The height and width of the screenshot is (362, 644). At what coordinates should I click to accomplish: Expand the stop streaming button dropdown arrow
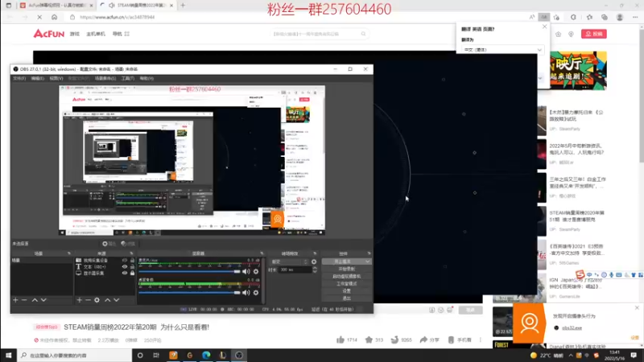click(367, 261)
